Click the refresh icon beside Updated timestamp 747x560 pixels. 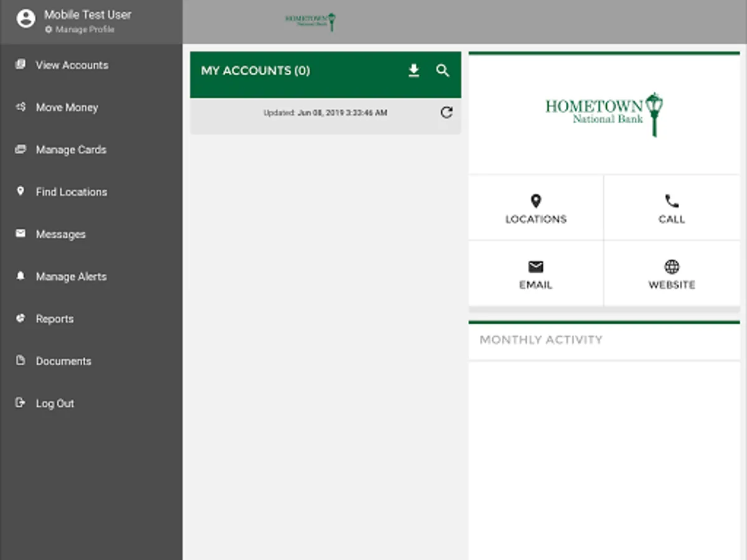click(446, 113)
